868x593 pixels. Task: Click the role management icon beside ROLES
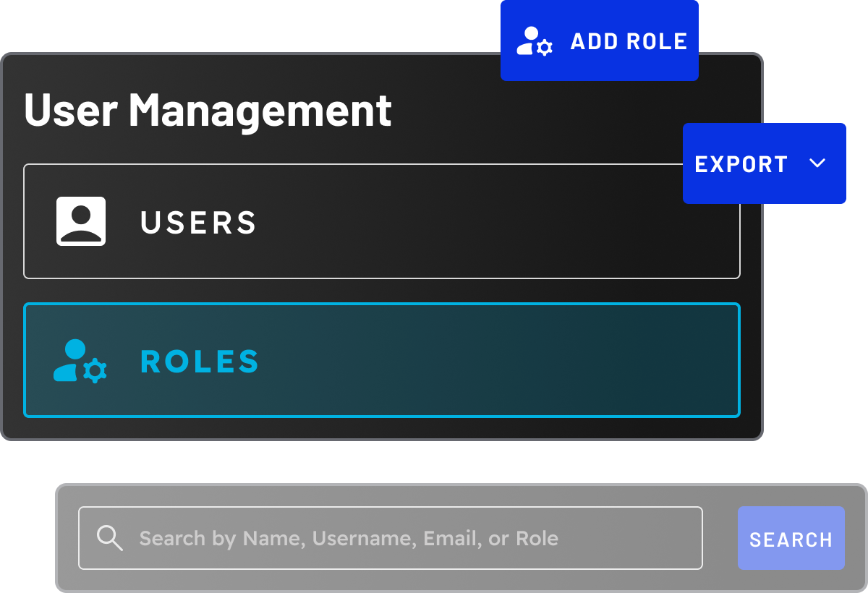click(80, 362)
